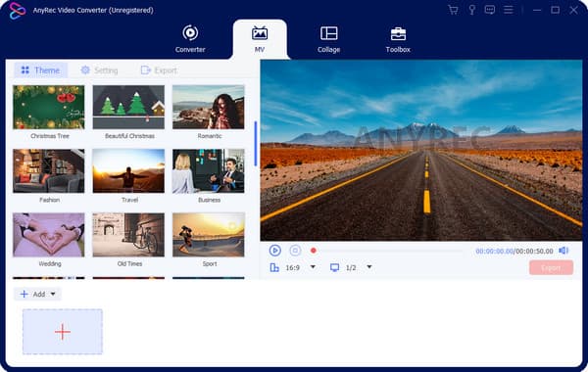Maximize the AnyRec window

point(555,10)
